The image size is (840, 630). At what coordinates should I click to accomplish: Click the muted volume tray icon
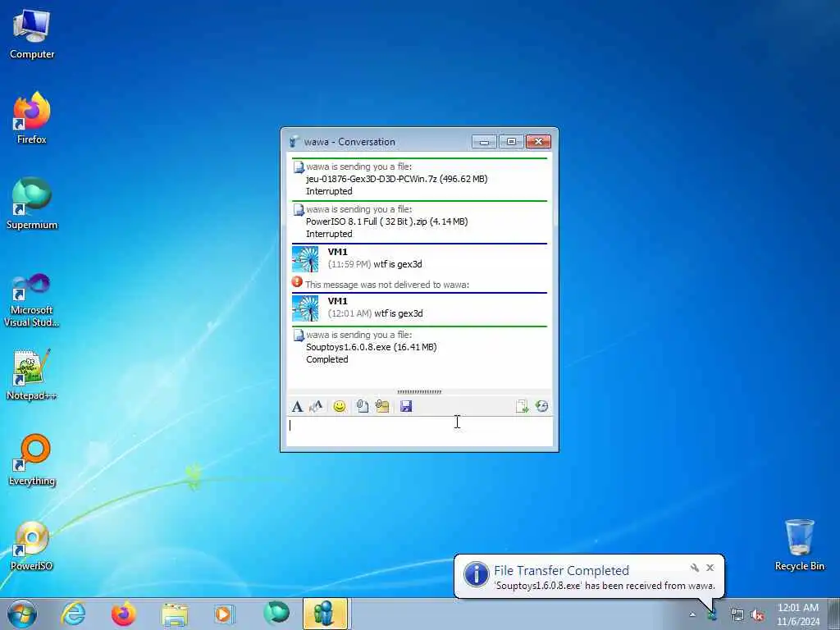[757, 615]
